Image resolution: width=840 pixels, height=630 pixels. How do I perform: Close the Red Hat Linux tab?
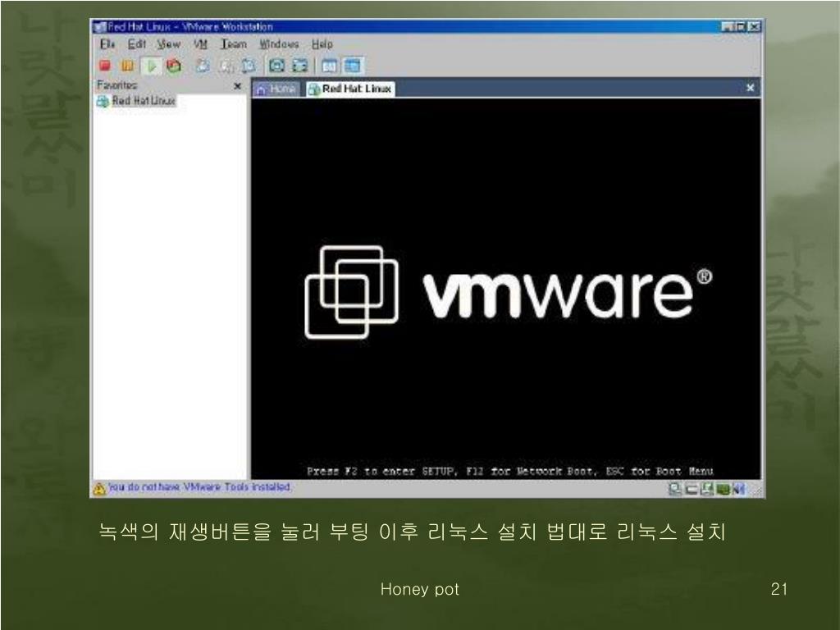tap(750, 88)
